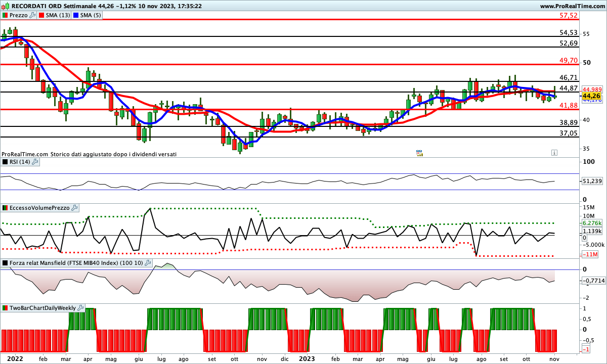Click the calendar event icon on the price chart
607x364 pixels.
coord(419,153)
